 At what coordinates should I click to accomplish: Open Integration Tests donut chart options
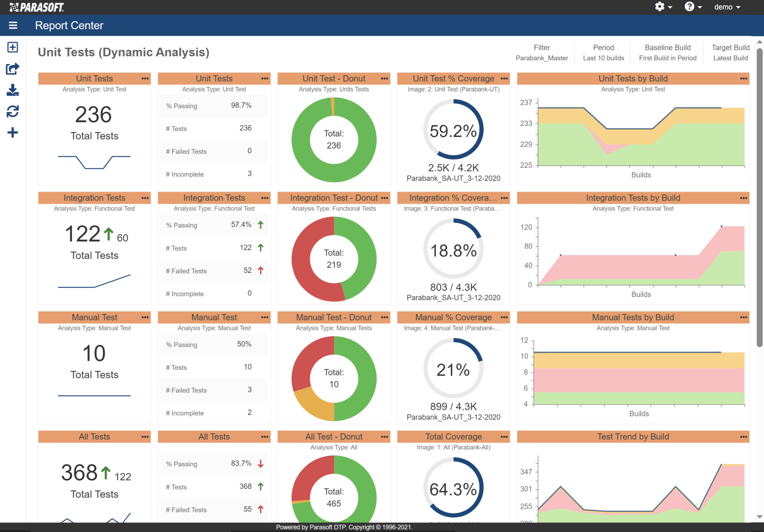(384, 197)
